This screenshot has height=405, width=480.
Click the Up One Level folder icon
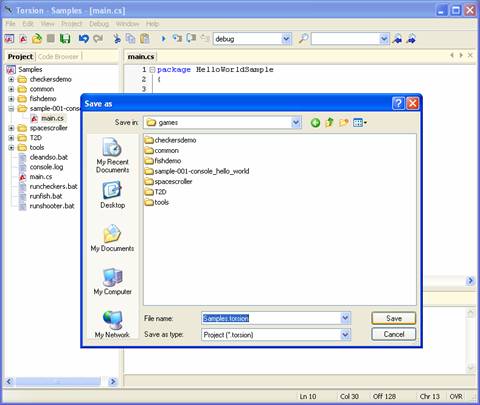pyautogui.click(x=329, y=123)
